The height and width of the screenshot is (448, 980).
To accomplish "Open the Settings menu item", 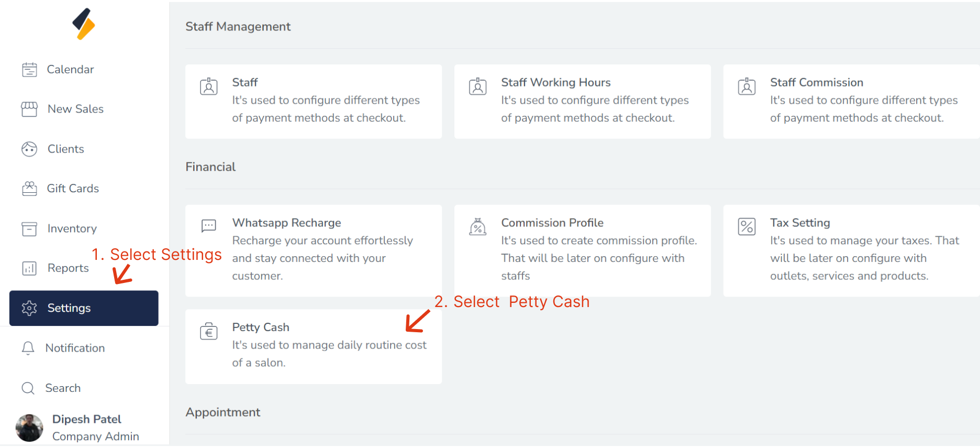I will (84, 308).
